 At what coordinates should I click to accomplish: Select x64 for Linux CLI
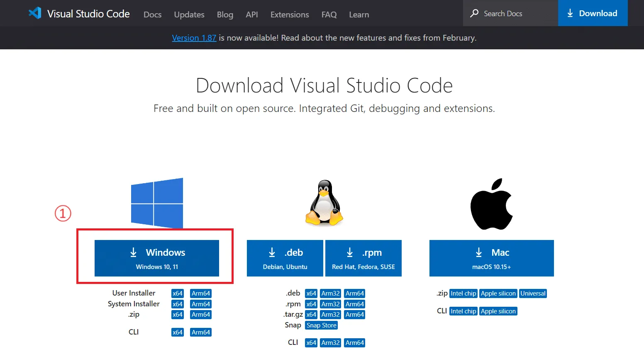click(311, 343)
